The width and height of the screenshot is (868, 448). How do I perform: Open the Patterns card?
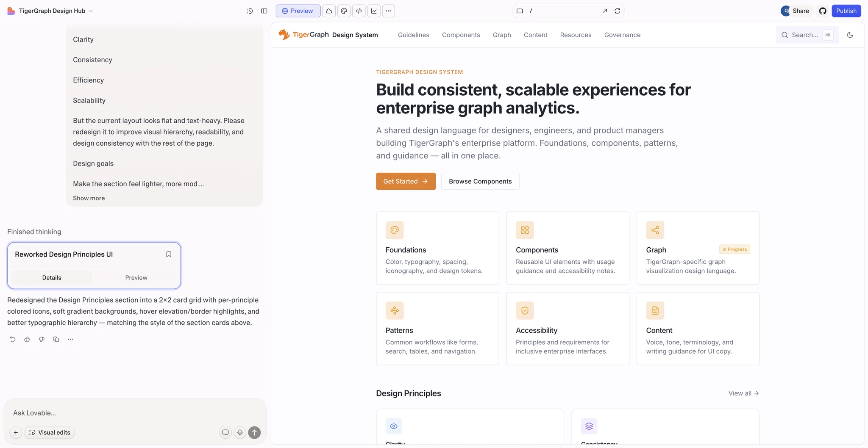pos(437,329)
